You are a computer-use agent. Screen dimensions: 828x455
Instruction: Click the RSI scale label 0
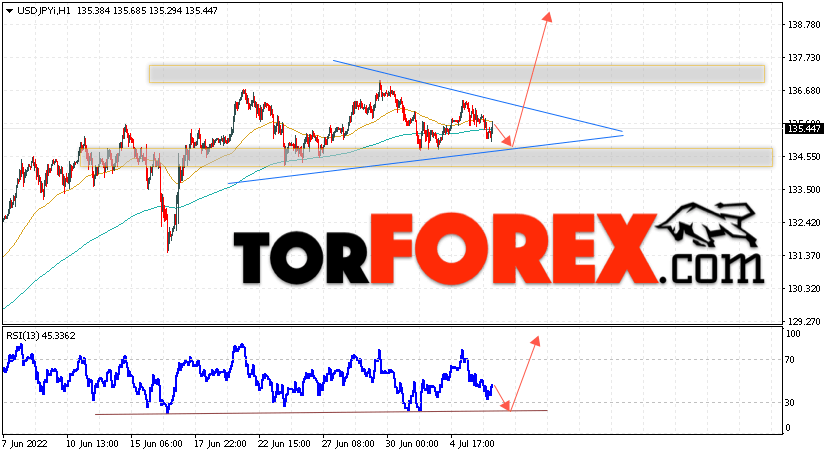788,428
